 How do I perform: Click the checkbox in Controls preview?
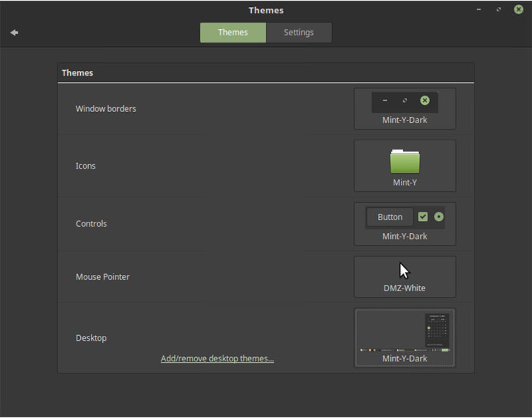click(x=423, y=217)
